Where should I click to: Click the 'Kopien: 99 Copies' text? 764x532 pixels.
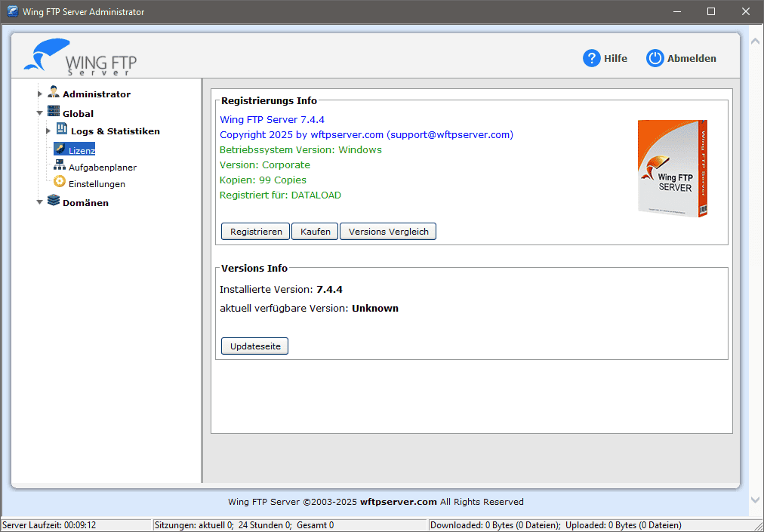(x=263, y=180)
